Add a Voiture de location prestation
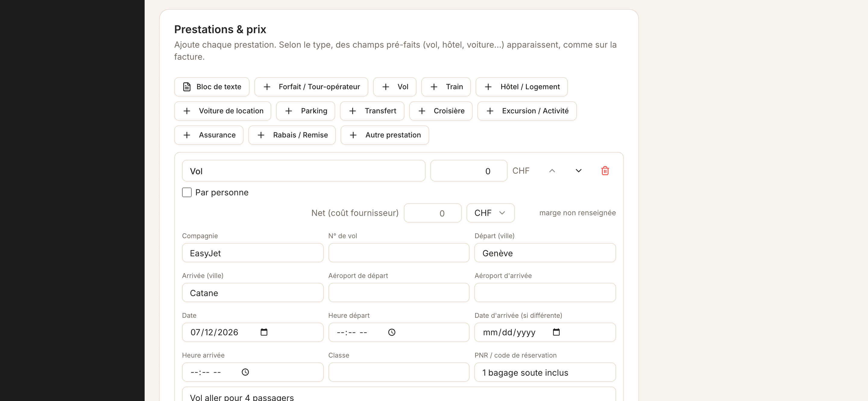Screen dimensions: 868x401 (222, 111)
